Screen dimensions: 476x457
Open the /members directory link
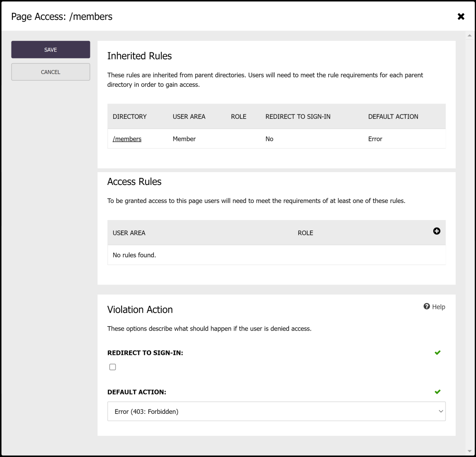[x=127, y=139]
